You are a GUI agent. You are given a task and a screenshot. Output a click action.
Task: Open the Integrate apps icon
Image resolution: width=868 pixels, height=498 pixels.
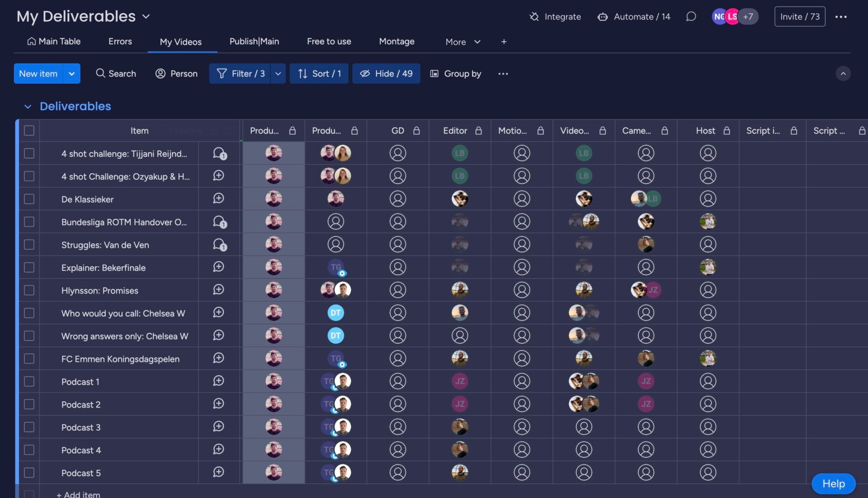click(534, 17)
